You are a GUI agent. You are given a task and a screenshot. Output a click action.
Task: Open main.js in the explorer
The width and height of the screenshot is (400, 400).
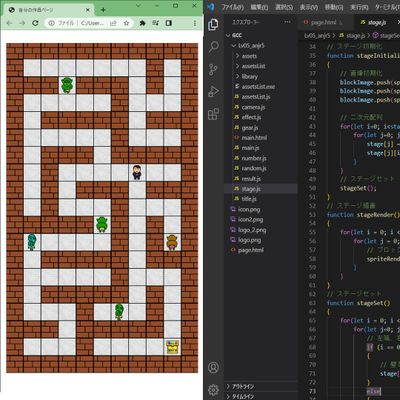pos(250,148)
